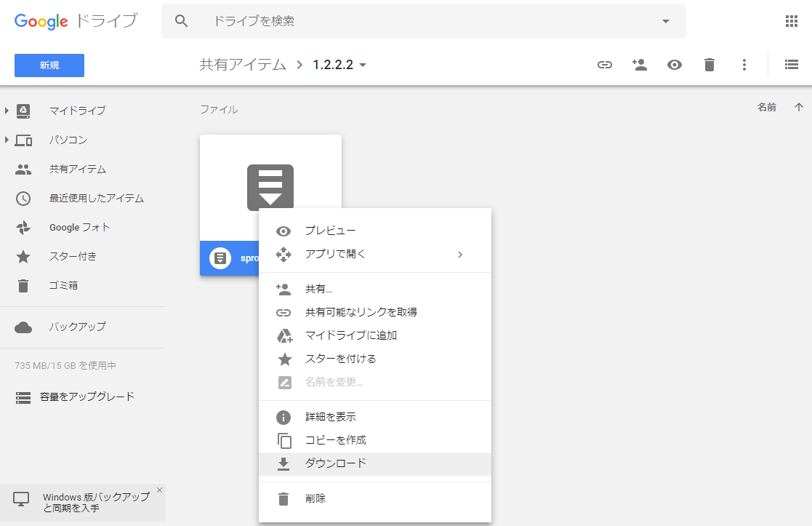Click the search magnifier icon
This screenshot has width=812, height=526.
point(181,21)
